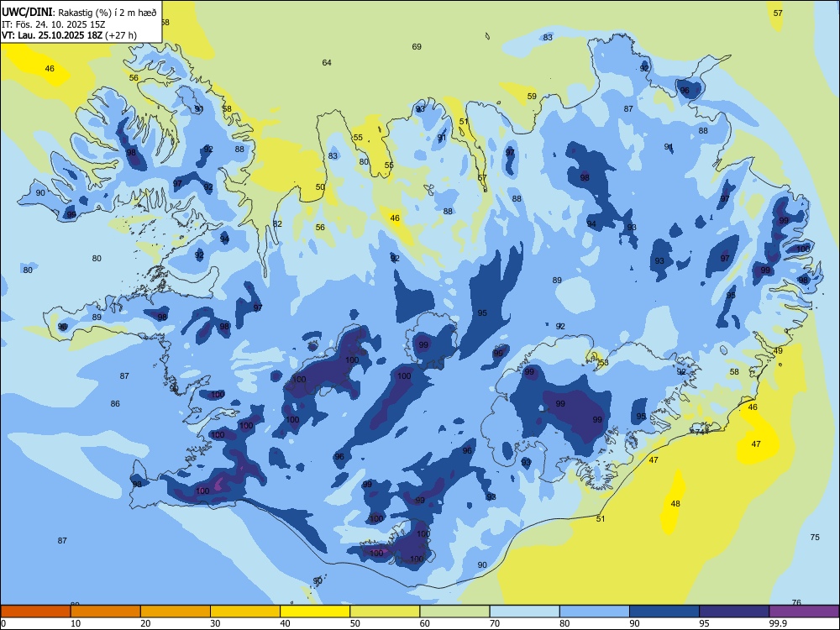Click the 60–70 pale green legend swatch
840x630 pixels.
pos(454,612)
